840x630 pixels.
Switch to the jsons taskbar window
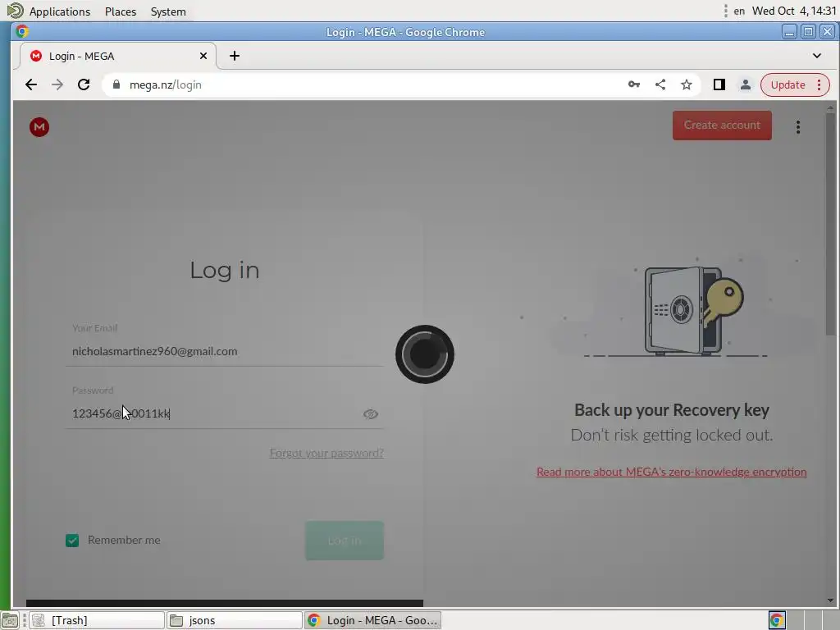pos(234,620)
